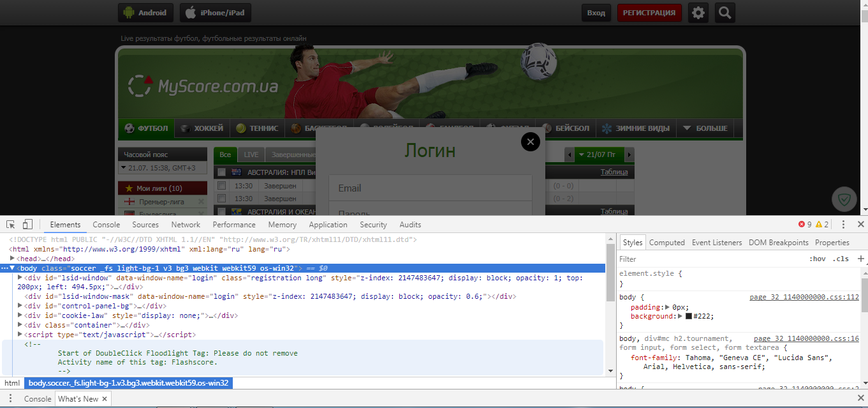The image size is (868, 408).
Task: Open the DevTools three-dot customize menu
Action: pos(842,224)
